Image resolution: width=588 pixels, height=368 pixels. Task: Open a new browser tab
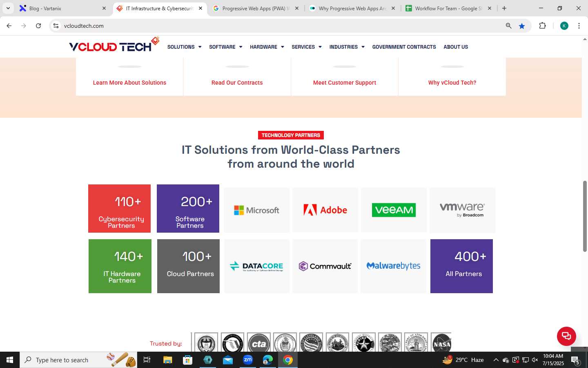click(504, 8)
